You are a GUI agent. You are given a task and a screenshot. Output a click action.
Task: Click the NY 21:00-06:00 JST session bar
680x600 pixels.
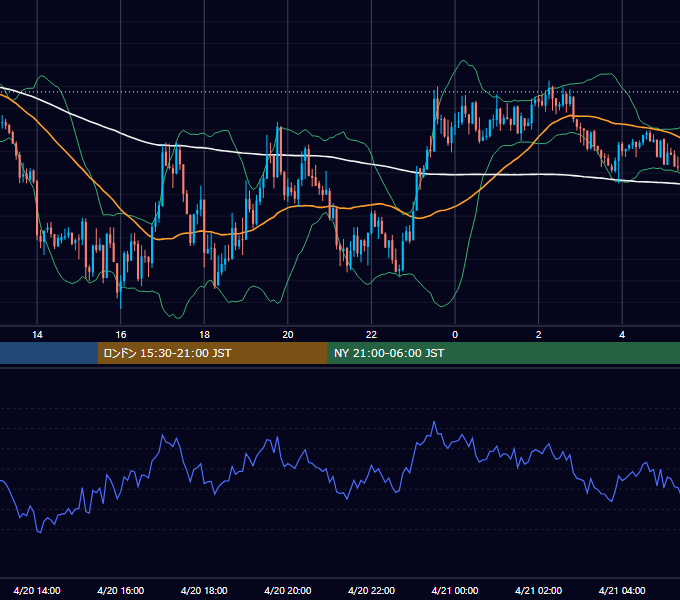[x=503, y=353]
